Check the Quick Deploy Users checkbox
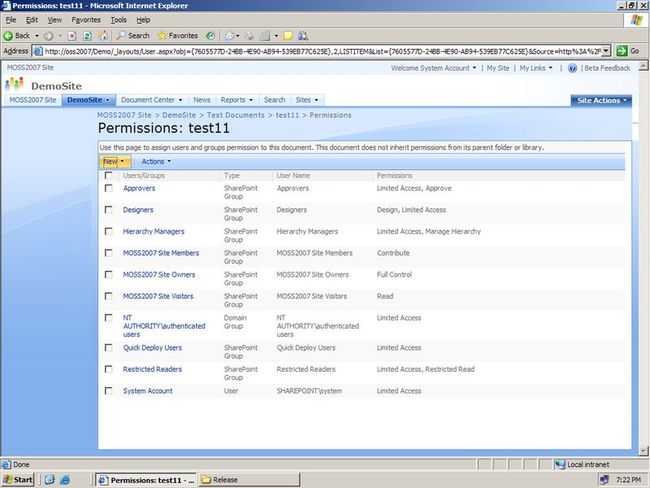The image size is (650, 488). (x=109, y=348)
